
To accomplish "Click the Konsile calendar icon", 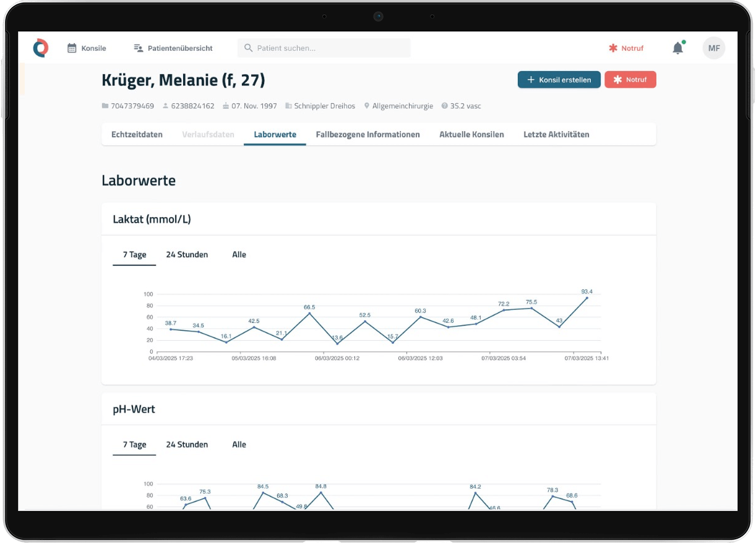I will click(72, 48).
